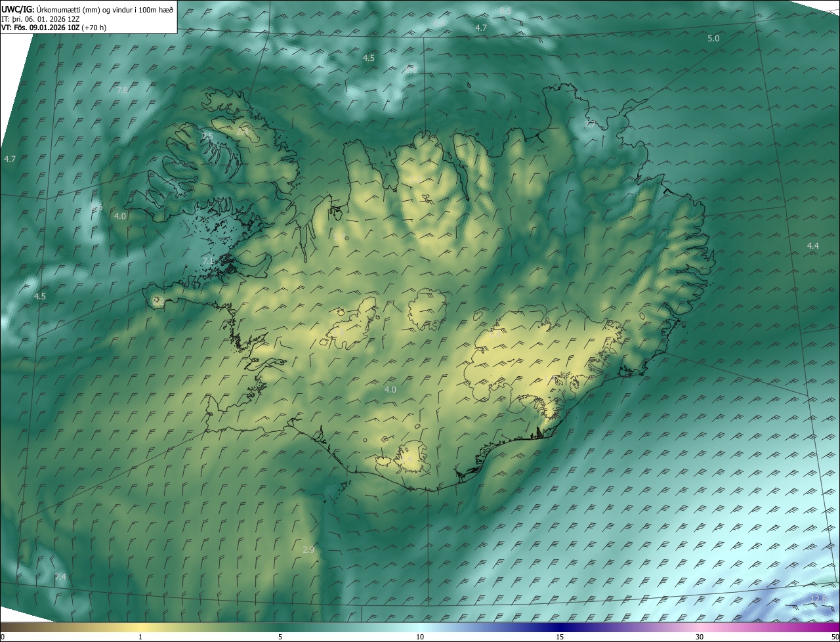Click the '4.0' value label in central Iceland
840x642 pixels.
(390, 389)
